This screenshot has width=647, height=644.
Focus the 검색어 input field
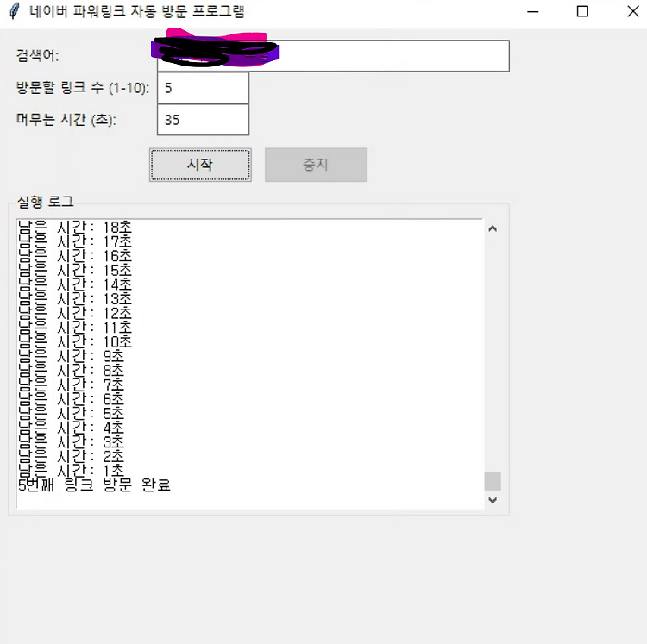333,56
